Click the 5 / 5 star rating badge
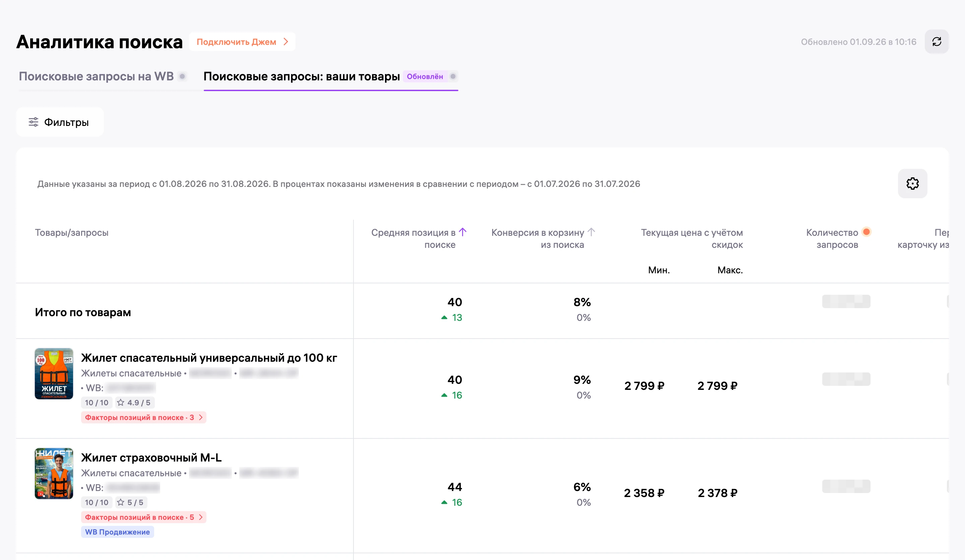 (131, 502)
